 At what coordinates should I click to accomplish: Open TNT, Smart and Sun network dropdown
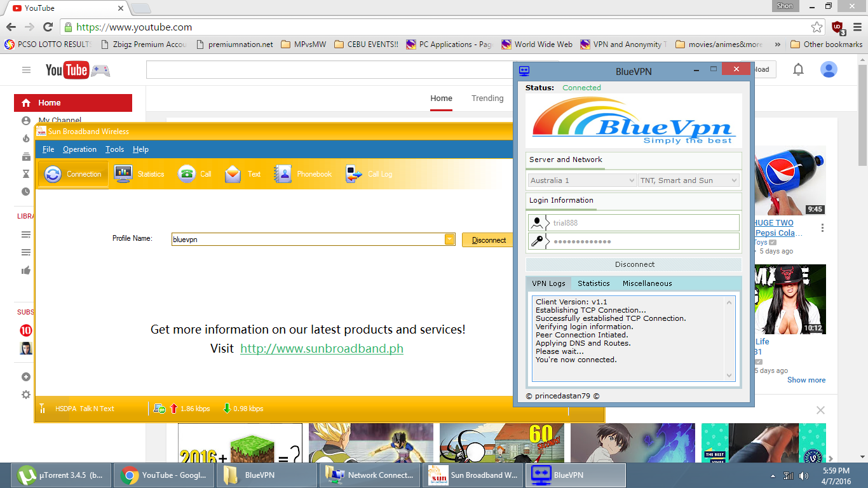[689, 180]
